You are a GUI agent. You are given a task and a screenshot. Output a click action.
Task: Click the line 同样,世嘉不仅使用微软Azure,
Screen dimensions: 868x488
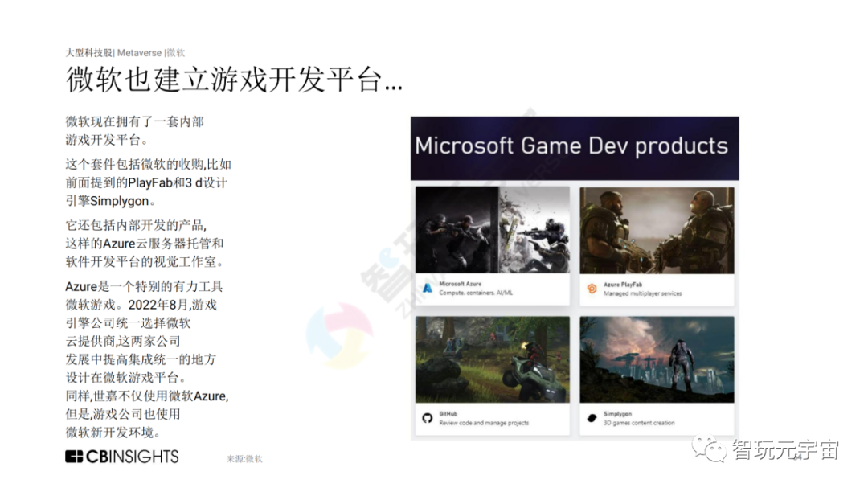point(147,396)
